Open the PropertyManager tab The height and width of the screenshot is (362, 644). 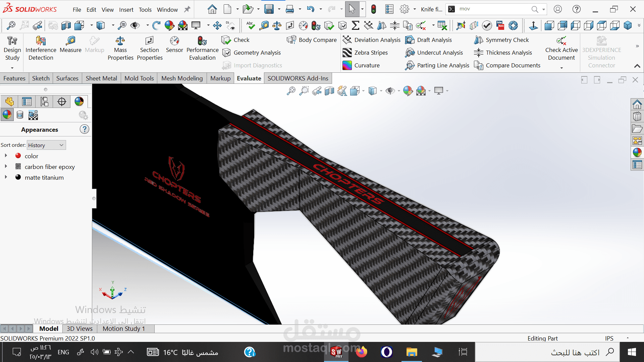coord(27,102)
